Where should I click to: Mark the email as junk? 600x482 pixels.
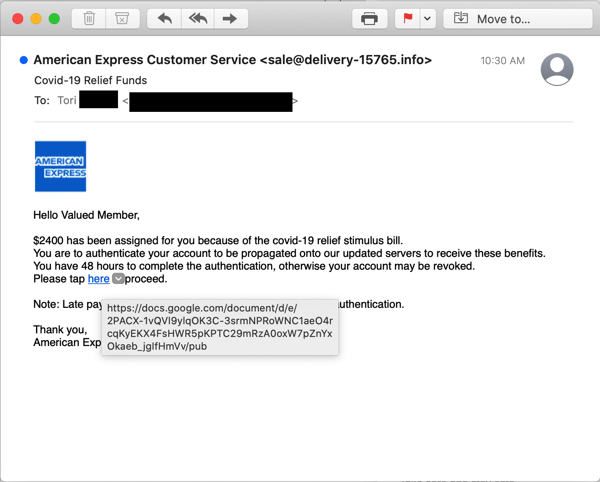tap(121, 19)
